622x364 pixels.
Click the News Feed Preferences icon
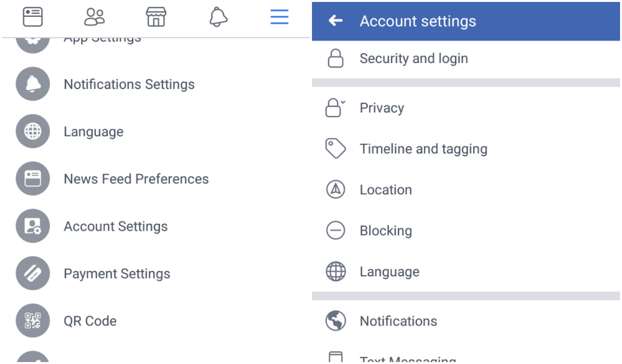(x=33, y=179)
